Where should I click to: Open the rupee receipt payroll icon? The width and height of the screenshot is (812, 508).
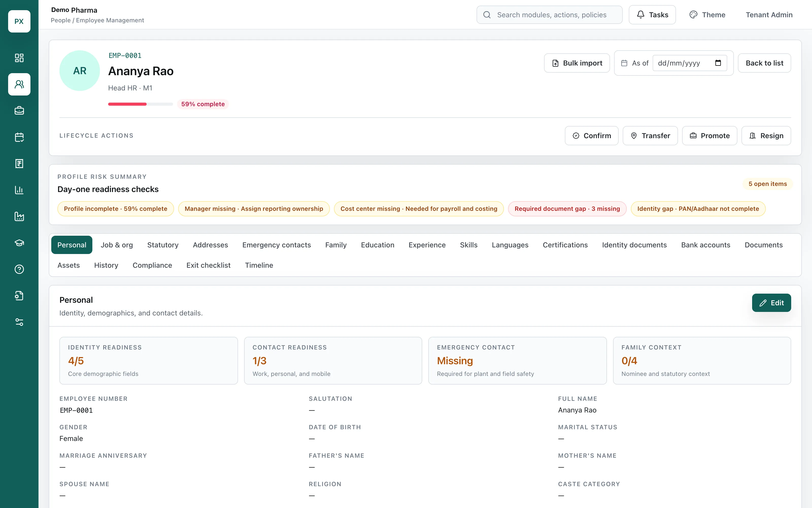(x=19, y=164)
